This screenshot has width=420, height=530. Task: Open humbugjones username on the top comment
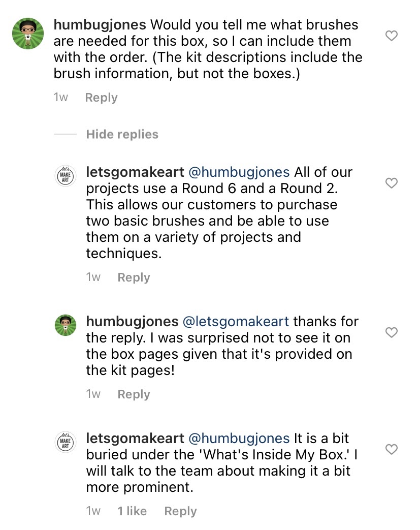coord(100,25)
